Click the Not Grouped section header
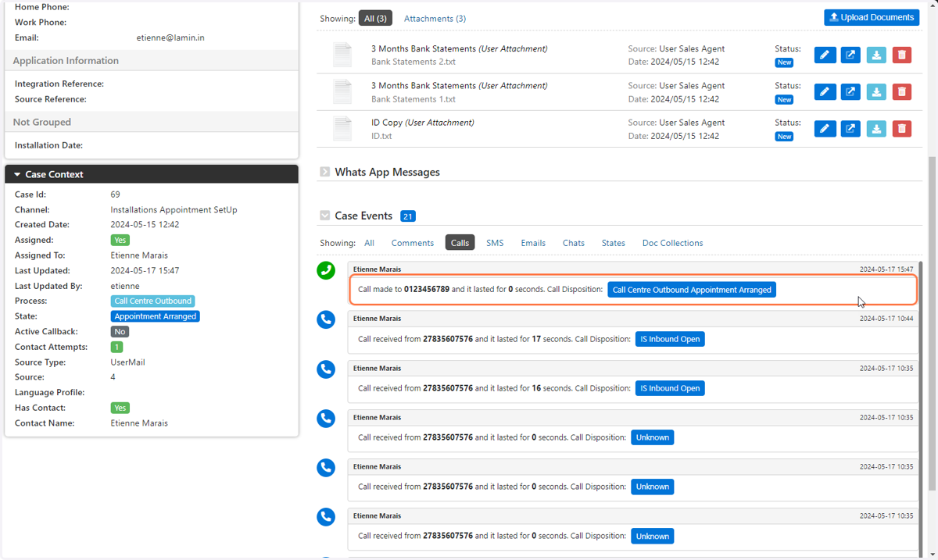 152,123
